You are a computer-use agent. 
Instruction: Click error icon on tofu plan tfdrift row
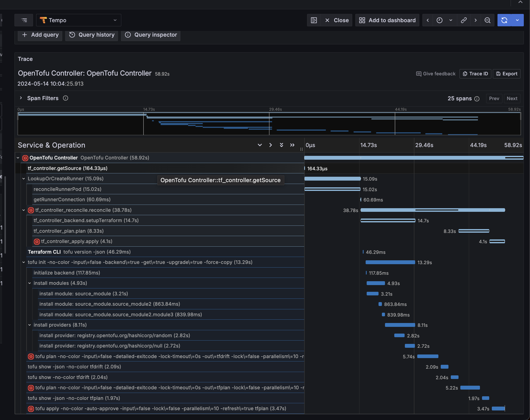(x=31, y=357)
